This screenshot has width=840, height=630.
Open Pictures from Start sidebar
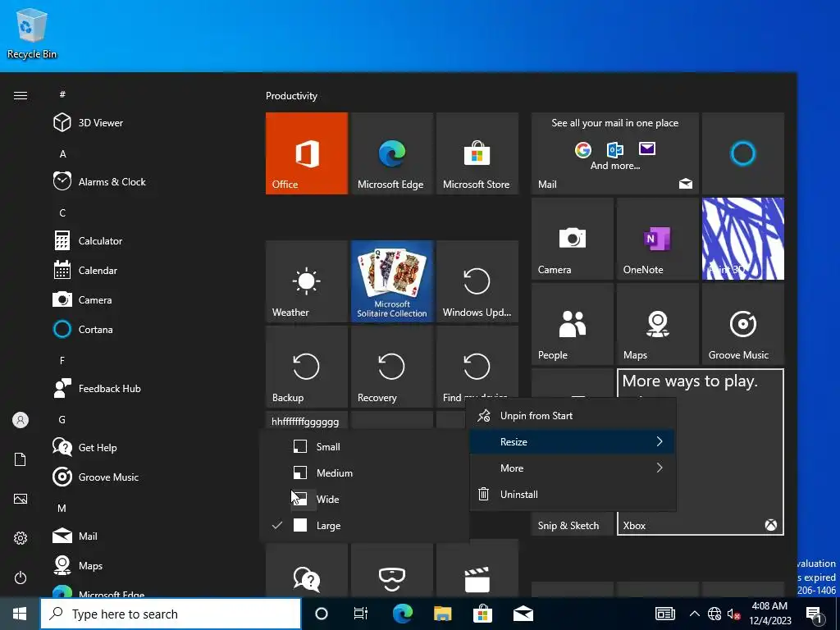coord(21,499)
